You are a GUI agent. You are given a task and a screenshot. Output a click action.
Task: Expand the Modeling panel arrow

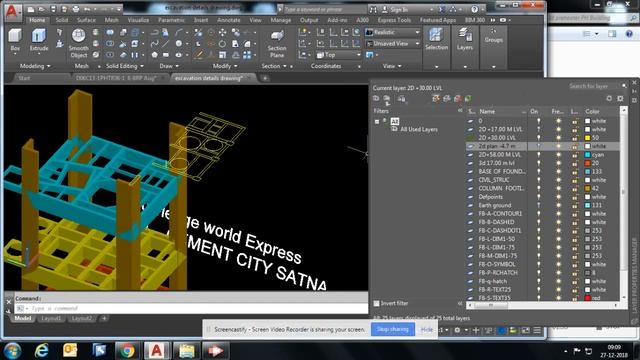point(49,66)
